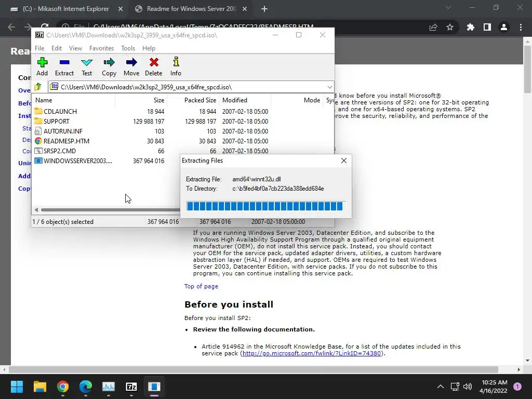This screenshot has height=399, width=532.
Task: Open Chrome from the taskbar
Action: coord(63,387)
